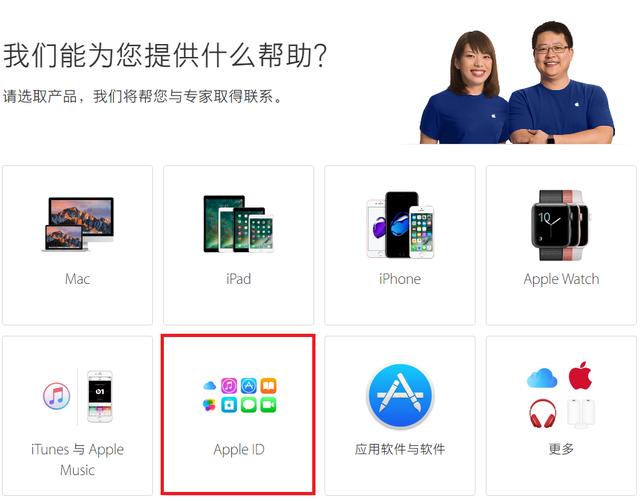This screenshot has height=501, width=640.
Task: Click the phone showing Apple Music image
Action: (100, 396)
